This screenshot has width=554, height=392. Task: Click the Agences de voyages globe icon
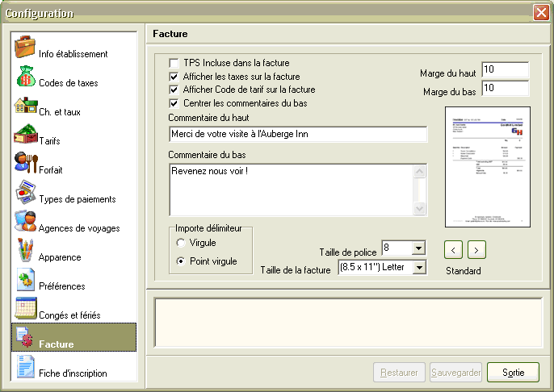[25, 222]
